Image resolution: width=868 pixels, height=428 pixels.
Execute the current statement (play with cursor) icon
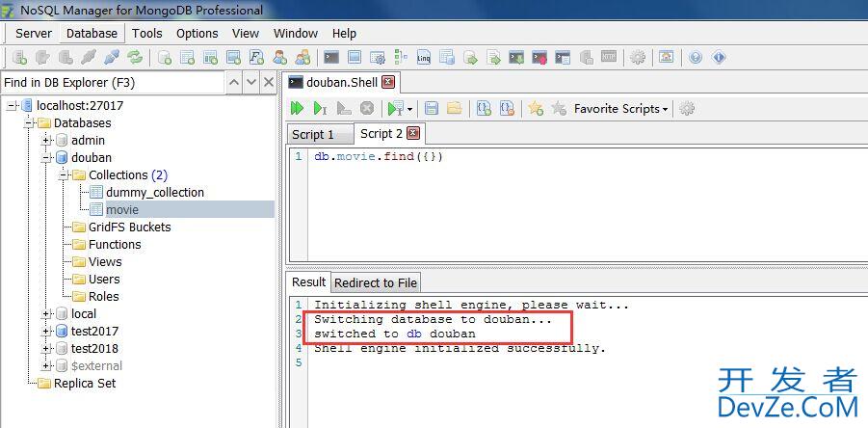click(x=320, y=108)
